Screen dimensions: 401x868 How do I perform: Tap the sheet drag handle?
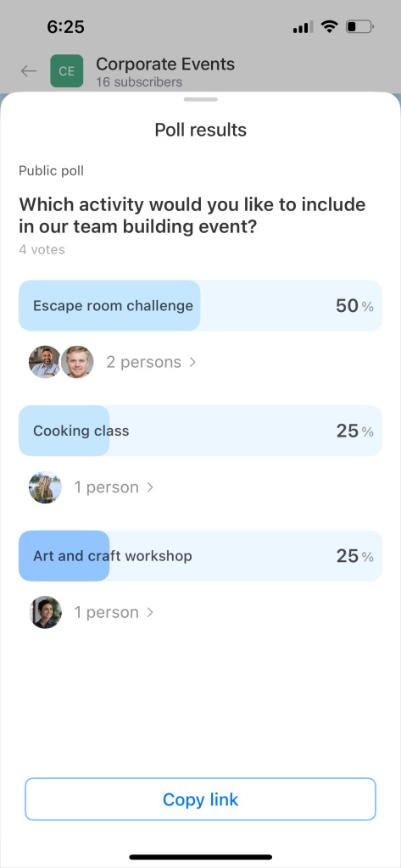[200, 100]
